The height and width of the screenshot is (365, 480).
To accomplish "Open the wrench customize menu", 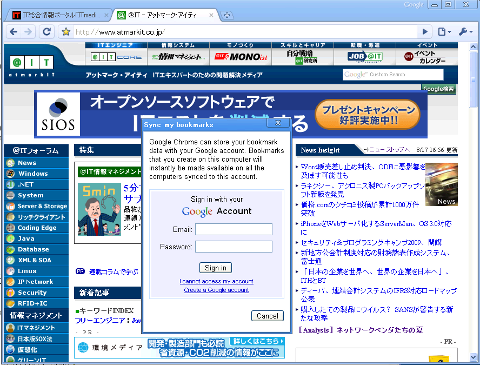I will [465, 32].
